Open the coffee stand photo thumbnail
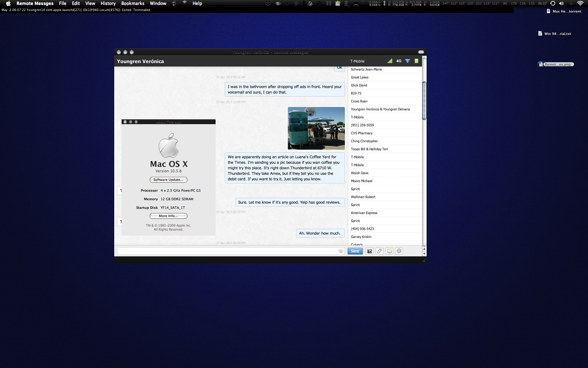This screenshot has height=368, width=588. (x=316, y=128)
